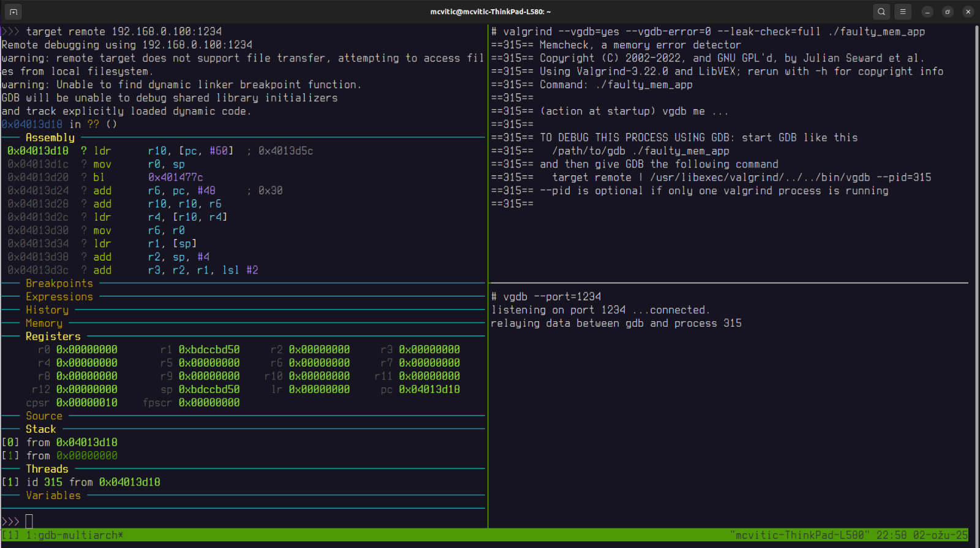This screenshot has width=980, height=548.
Task: Click the new tab icon in header bar
Action: coord(13,12)
